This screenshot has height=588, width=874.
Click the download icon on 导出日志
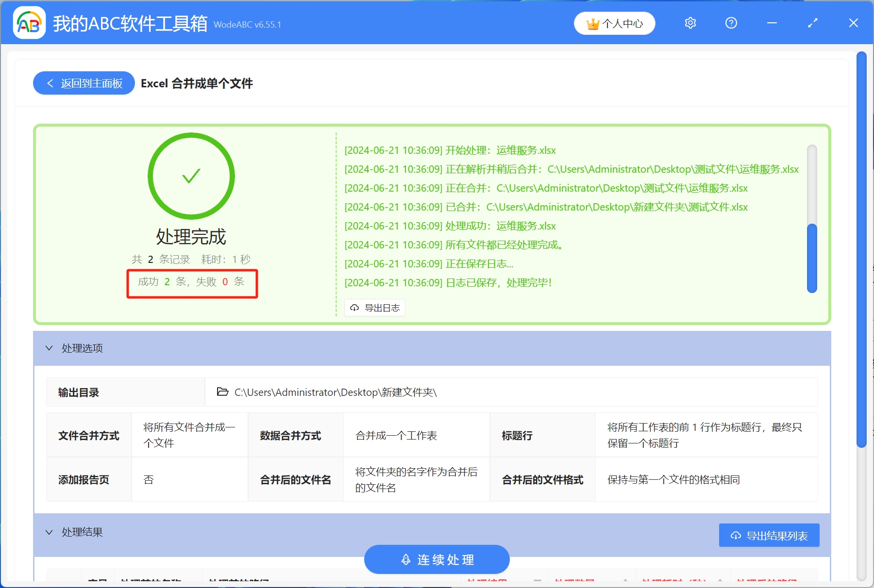click(x=353, y=308)
